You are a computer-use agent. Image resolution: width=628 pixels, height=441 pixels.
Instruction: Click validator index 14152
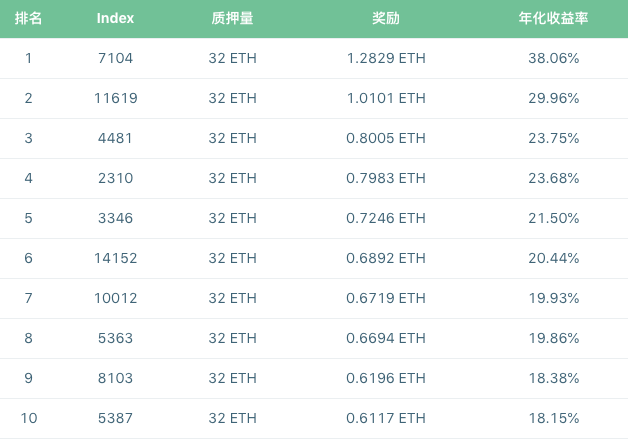116,258
